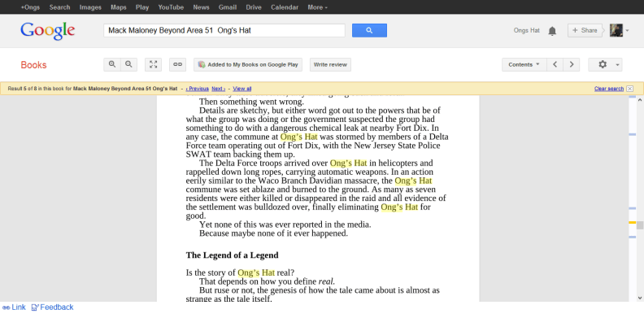Open +Ongs in top bar

tap(30, 7)
